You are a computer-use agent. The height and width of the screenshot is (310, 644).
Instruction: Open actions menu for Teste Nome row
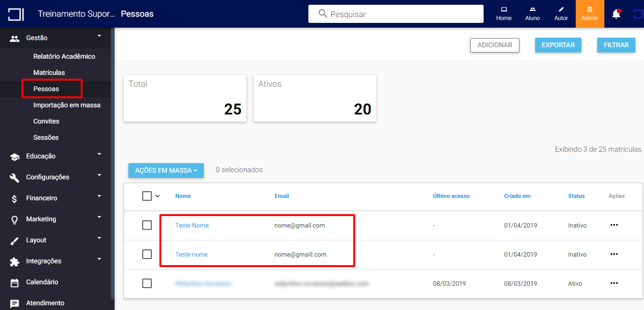point(614,225)
